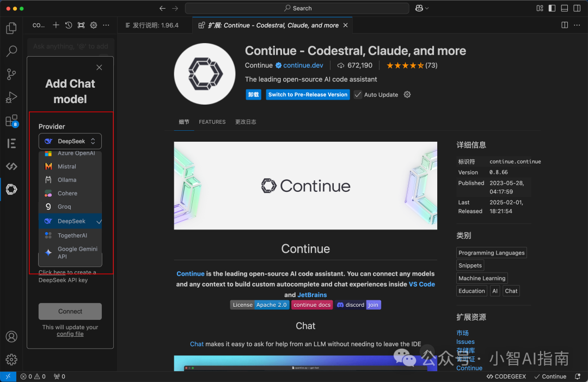Viewport: 588px width, 382px height.
Task: Open the config file link
Action: point(70,334)
